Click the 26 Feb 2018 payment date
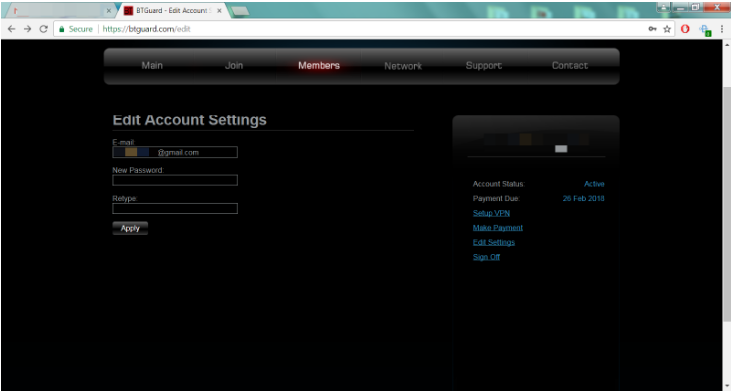 [x=583, y=199]
